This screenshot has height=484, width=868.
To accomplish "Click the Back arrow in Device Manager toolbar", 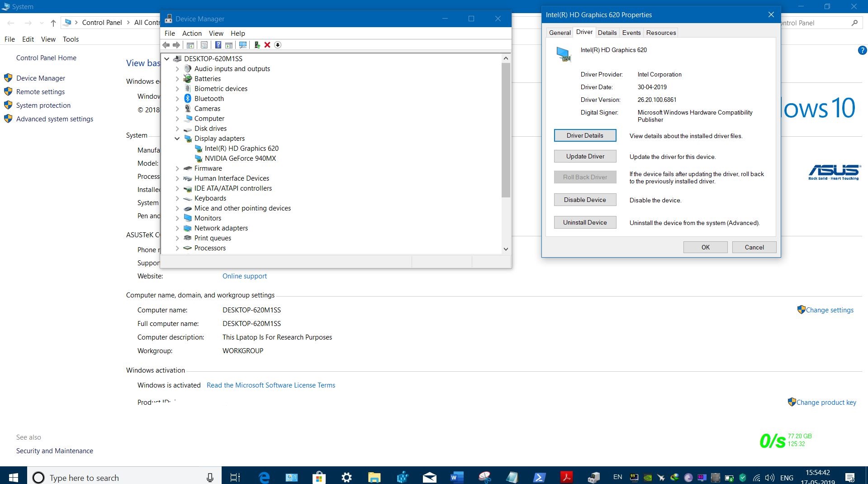I will coord(166,45).
